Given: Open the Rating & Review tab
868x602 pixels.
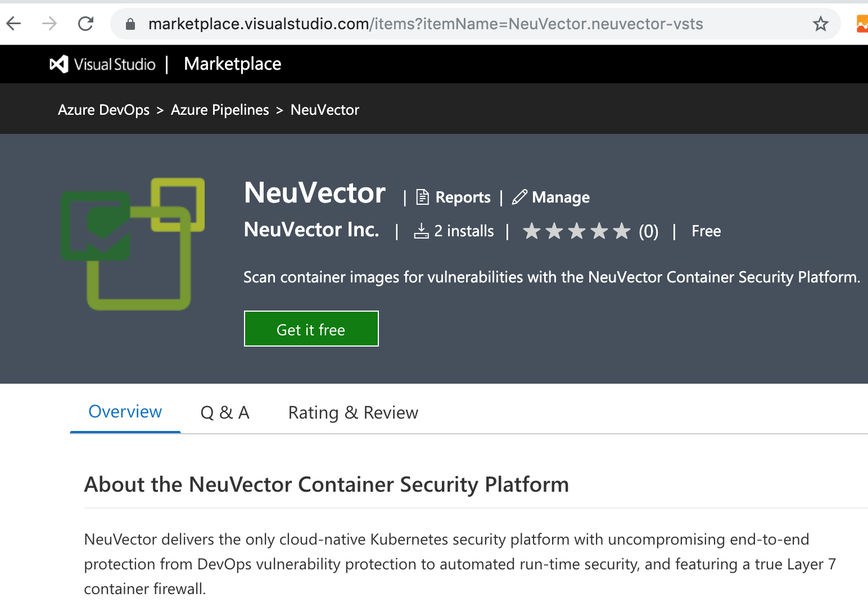Looking at the screenshot, I should 352,412.
